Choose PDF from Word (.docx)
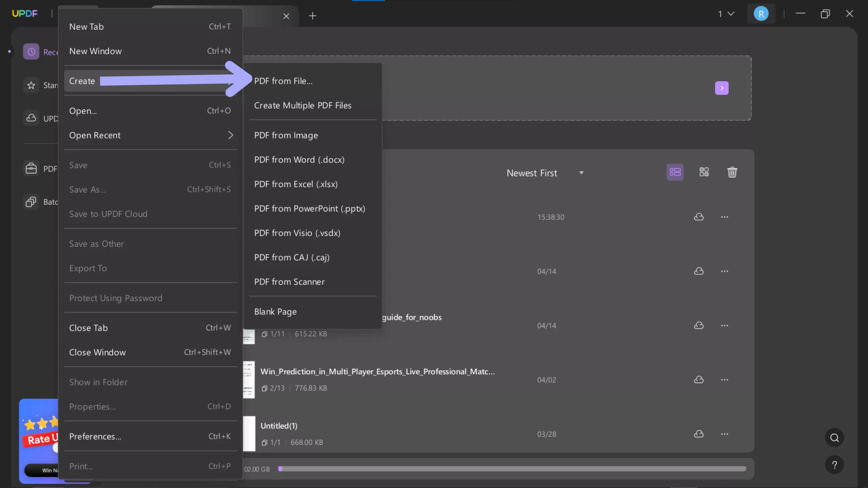Screen dimensions: 868x488 (299, 160)
